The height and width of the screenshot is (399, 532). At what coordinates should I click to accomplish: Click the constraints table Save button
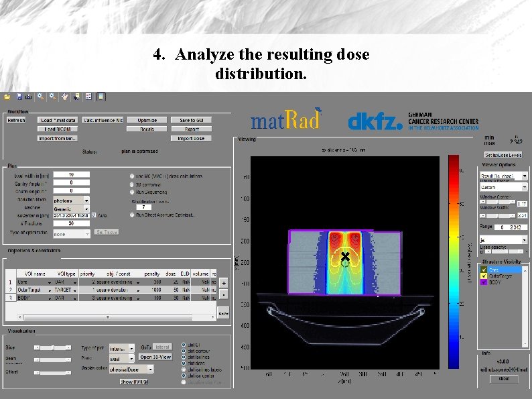[x=223, y=313]
